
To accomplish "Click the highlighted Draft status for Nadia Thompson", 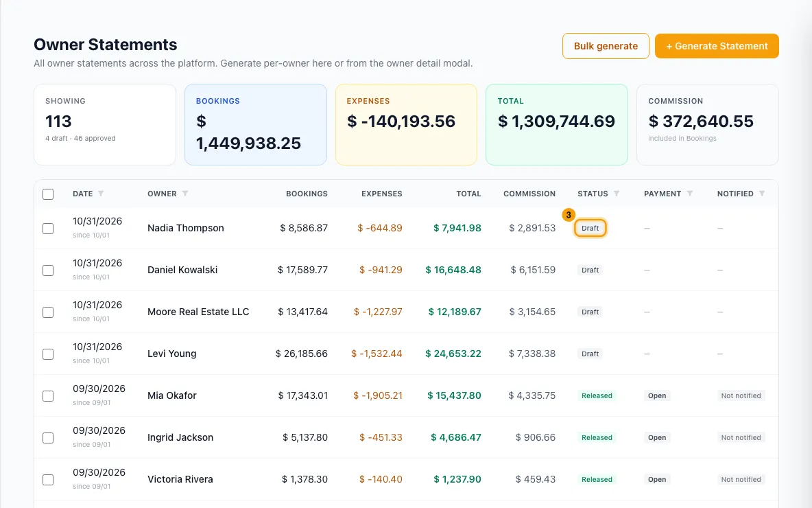I will click(590, 228).
